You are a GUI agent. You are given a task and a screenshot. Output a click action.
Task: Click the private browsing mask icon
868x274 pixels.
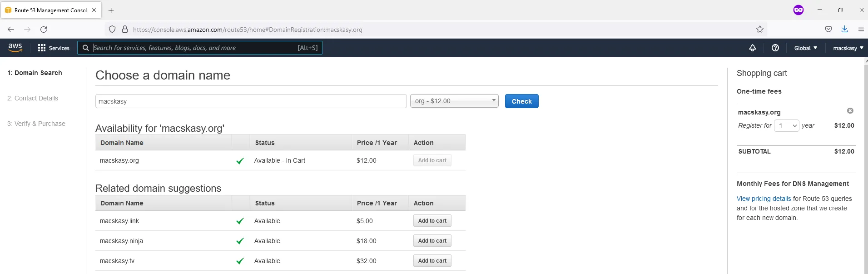click(799, 10)
